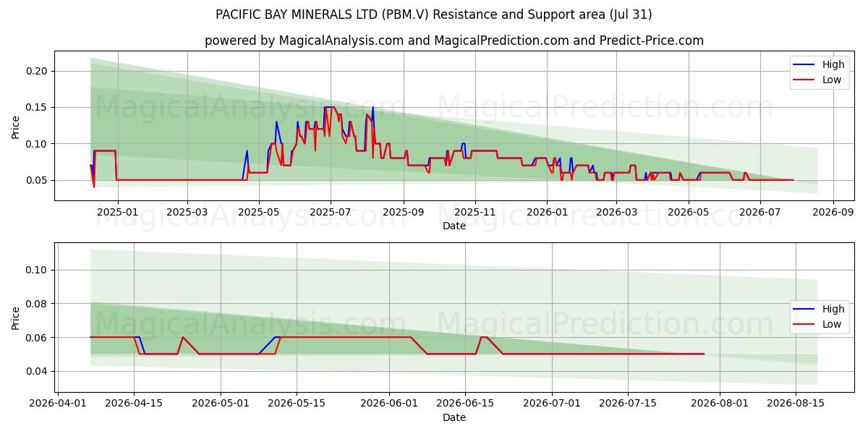Click the 2026-05-15 x-axis tick label
Image resolution: width=868 pixels, height=434 pixels.
click(x=297, y=404)
